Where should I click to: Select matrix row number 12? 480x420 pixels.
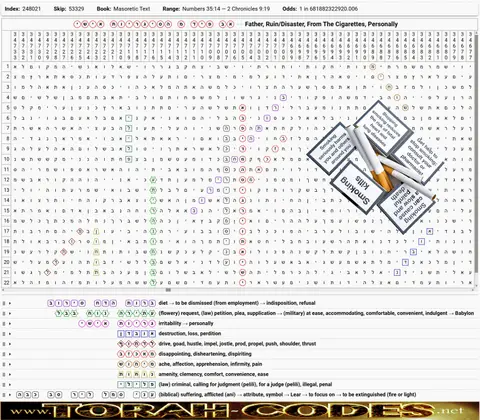point(7,180)
